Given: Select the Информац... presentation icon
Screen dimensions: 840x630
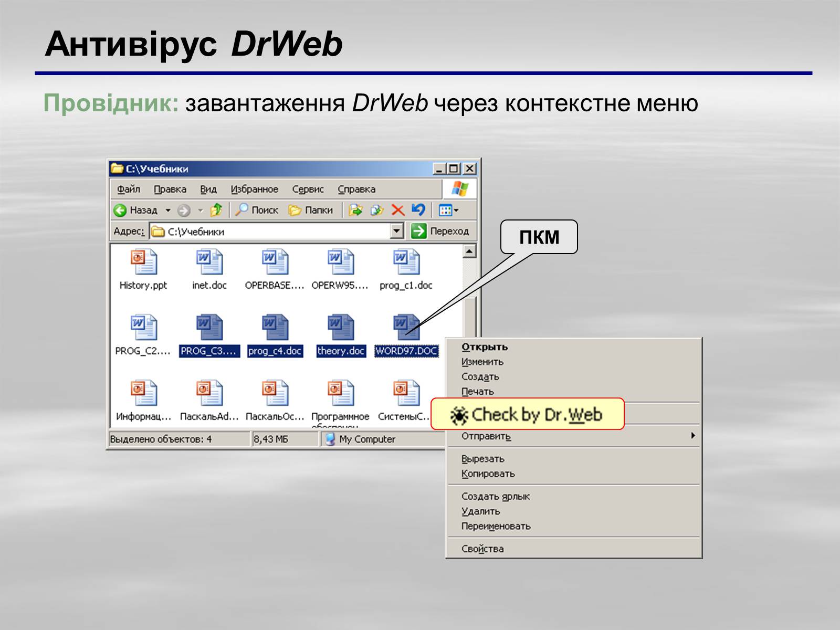Looking at the screenshot, I should point(143,393).
